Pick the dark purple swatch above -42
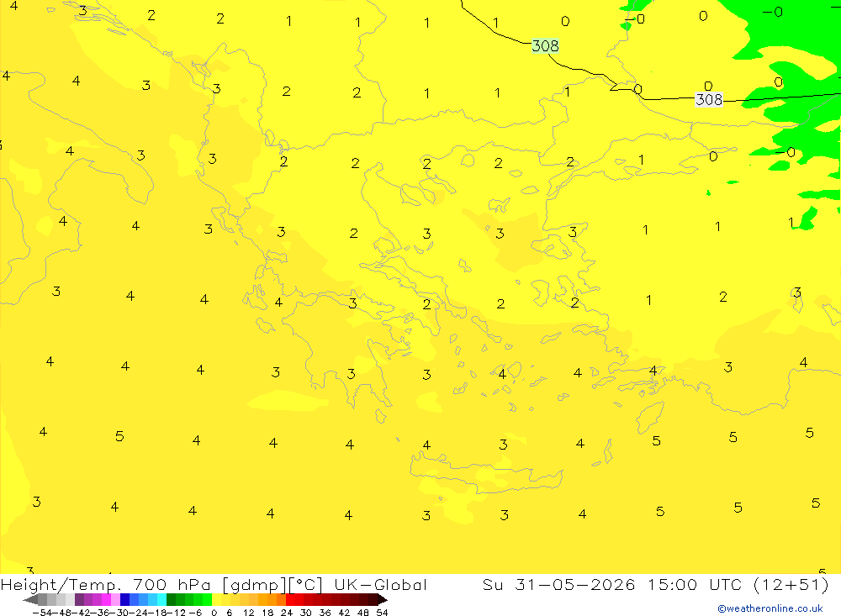This screenshot has width=841, height=616. [x=79, y=599]
